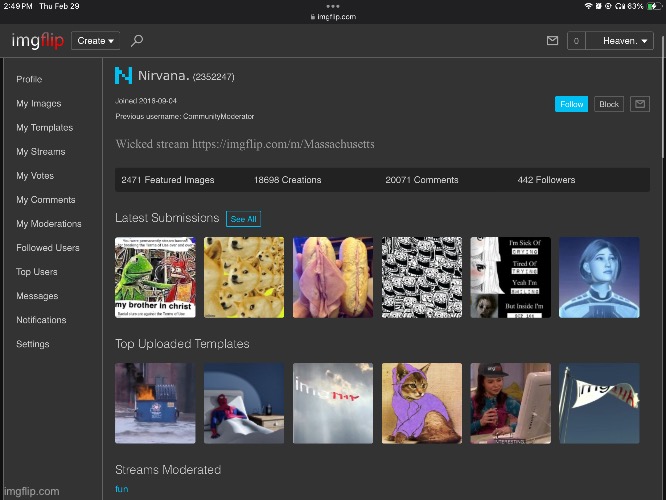Open the search magnifier icon

pos(137,41)
